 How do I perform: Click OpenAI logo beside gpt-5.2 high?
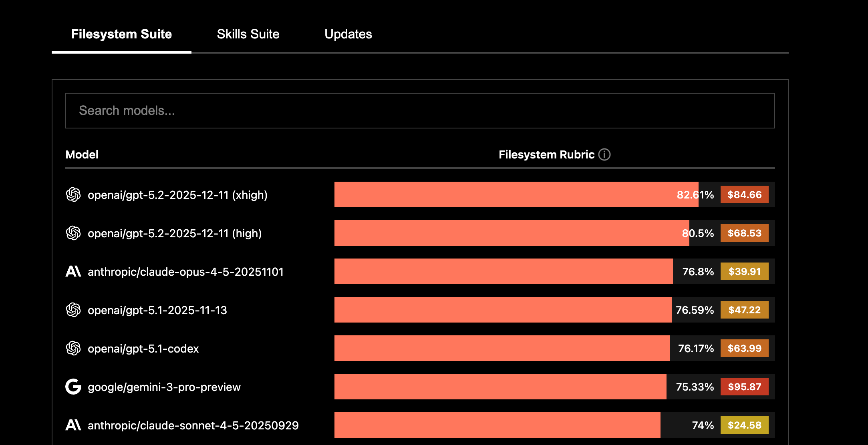coord(73,233)
